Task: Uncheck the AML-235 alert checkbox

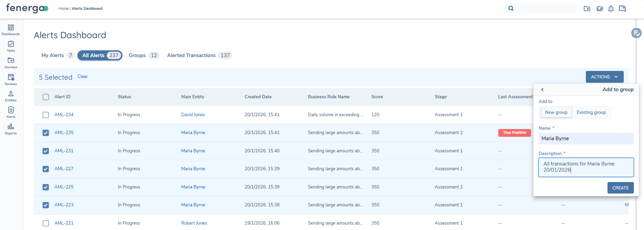Action: [46, 133]
